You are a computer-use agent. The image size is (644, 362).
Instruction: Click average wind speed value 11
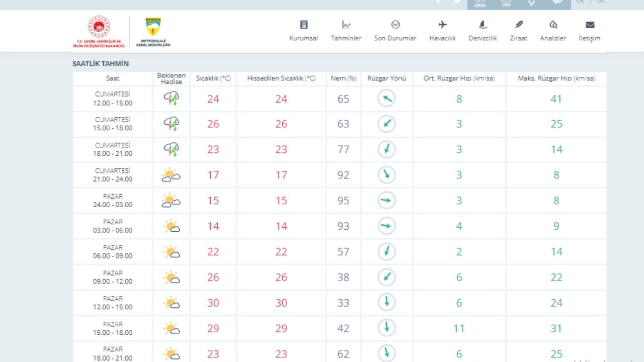(459, 328)
